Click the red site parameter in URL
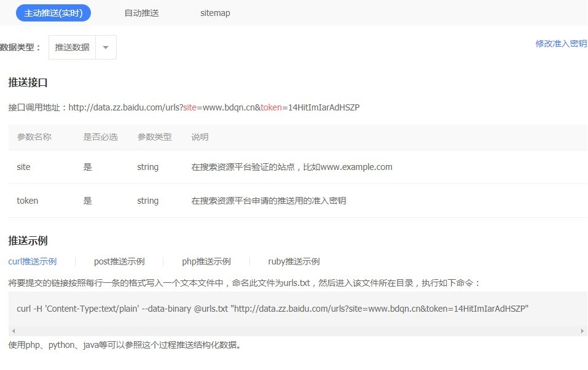Screen dimensions: 588x370 pyautogui.click(x=190, y=107)
